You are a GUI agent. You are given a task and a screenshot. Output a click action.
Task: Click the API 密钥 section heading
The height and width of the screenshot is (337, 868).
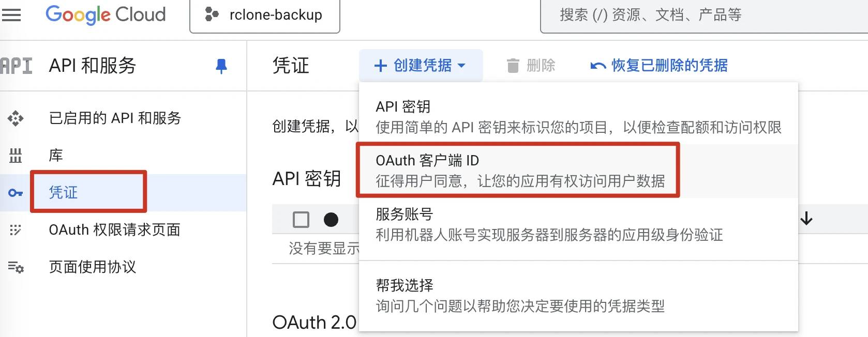click(x=307, y=179)
